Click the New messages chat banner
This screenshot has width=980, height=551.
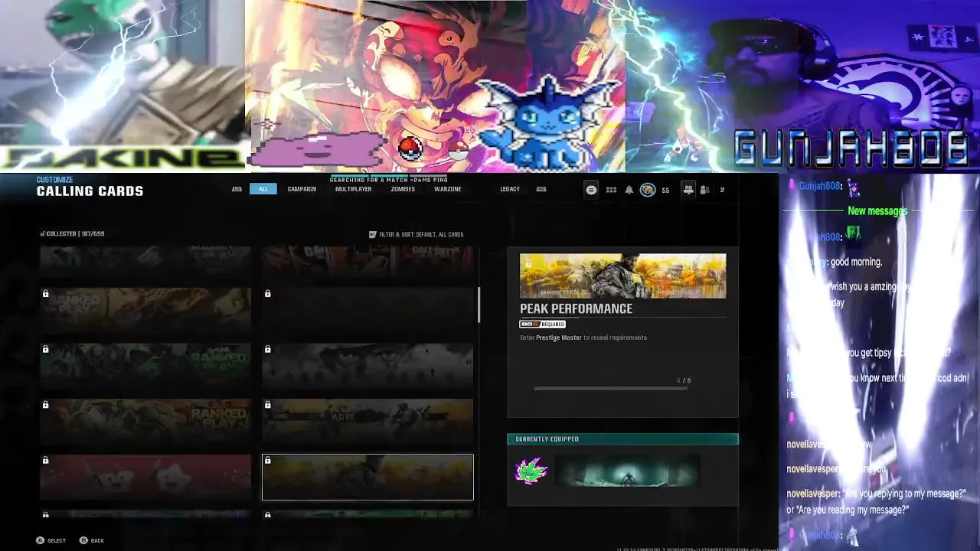tap(877, 211)
